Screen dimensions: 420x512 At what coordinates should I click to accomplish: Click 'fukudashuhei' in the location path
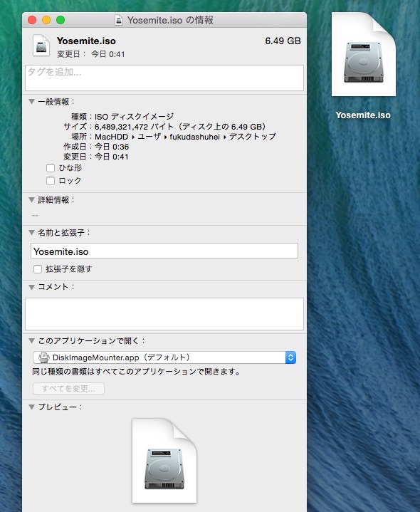click(x=194, y=137)
